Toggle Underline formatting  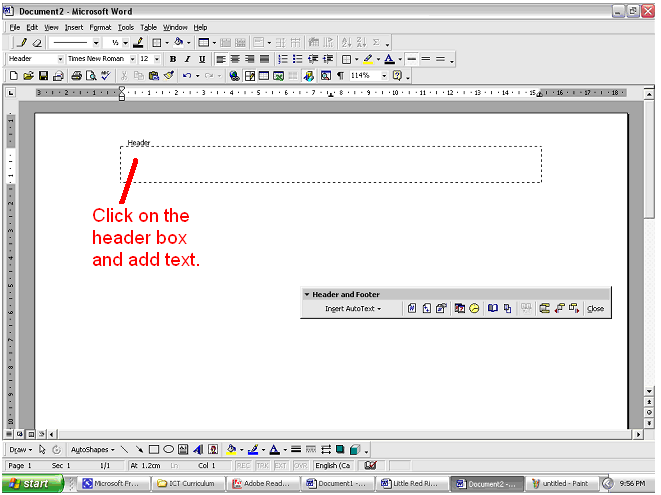point(202,59)
